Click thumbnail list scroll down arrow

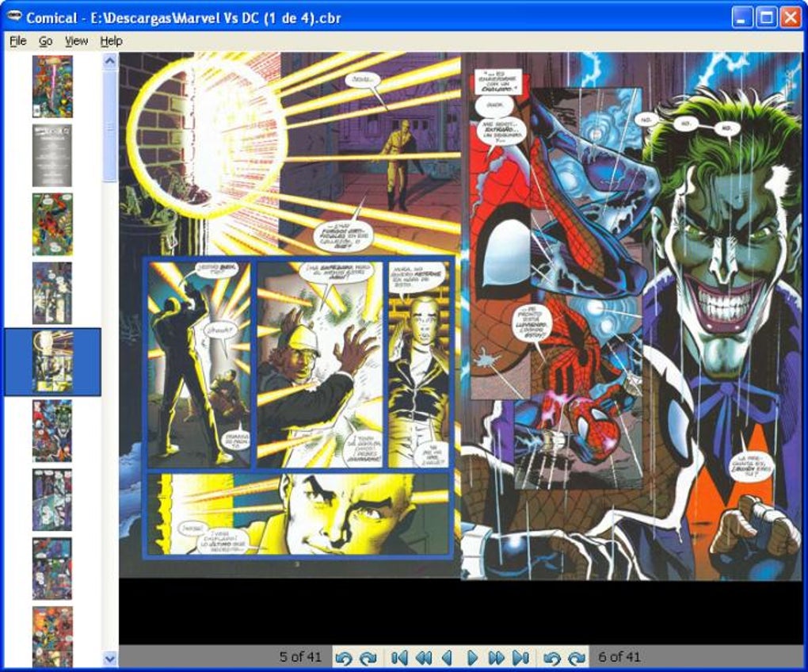[110, 659]
